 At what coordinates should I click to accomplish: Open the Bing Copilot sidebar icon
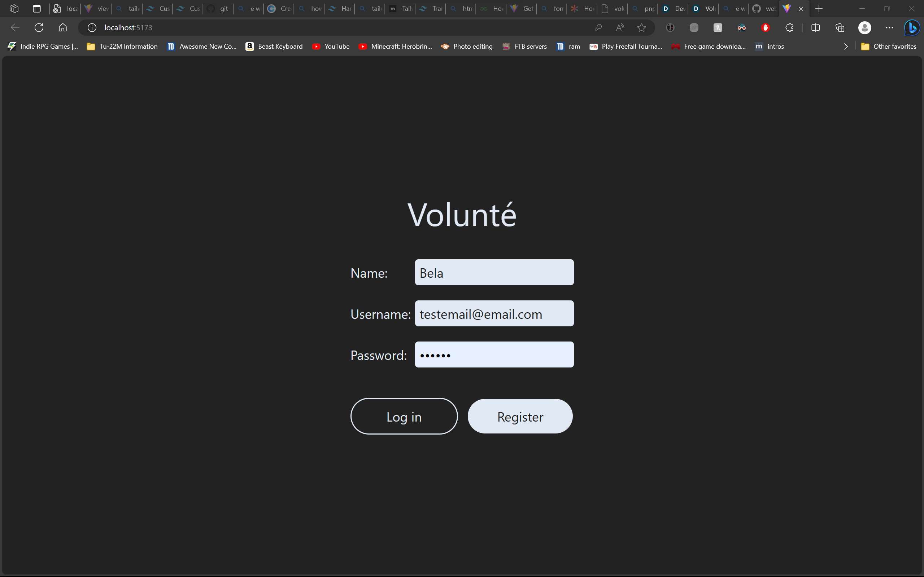point(912,27)
